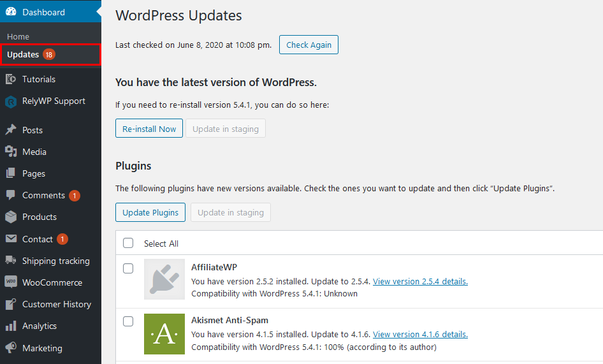
Task: Click the RelyWP Support logo icon
Action: [11, 102]
